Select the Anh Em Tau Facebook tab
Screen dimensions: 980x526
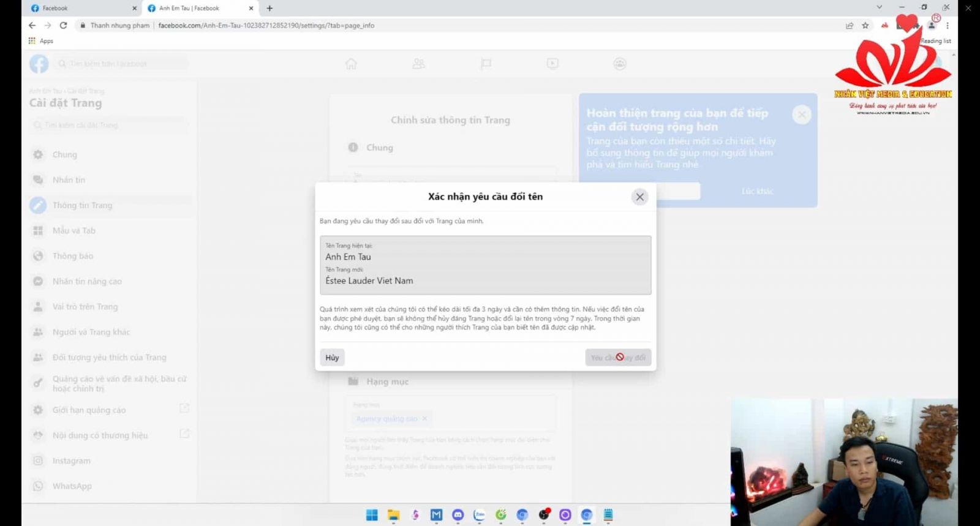coord(199,8)
